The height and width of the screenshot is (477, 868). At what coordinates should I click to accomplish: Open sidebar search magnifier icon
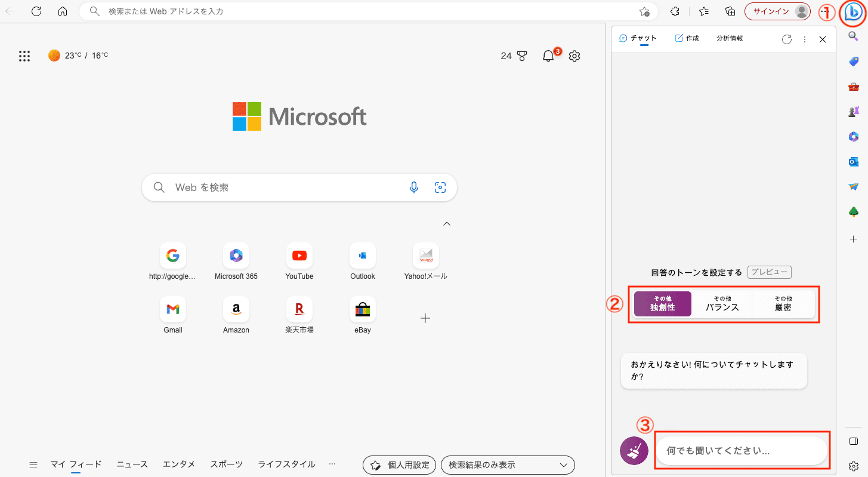854,36
